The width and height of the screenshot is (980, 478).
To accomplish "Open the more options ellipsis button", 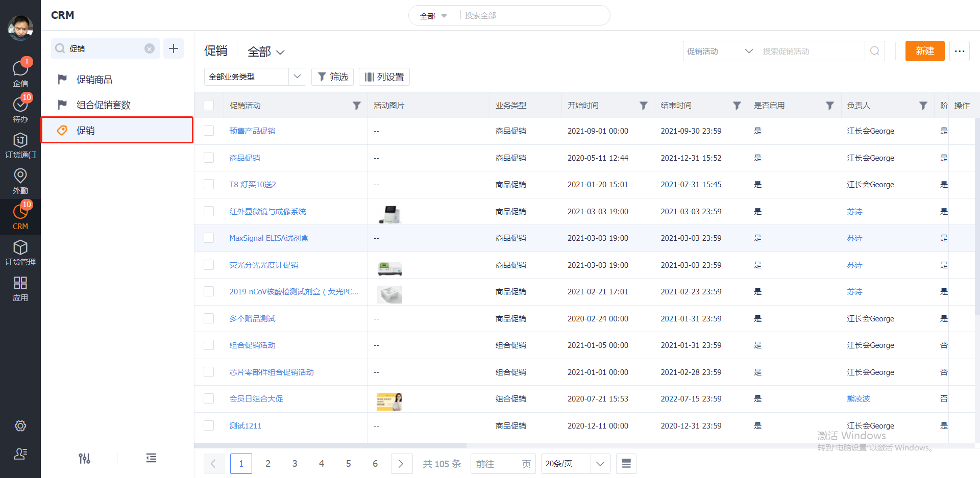I will 960,51.
